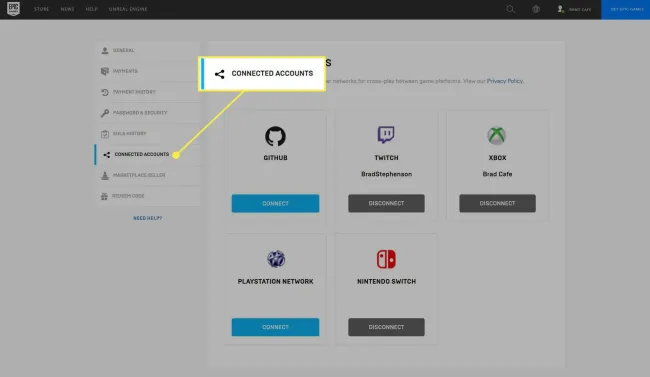This screenshot has width=650, height=377.
Task: Disconnect the Nintendo Switch account
Action: coord(386,327)
